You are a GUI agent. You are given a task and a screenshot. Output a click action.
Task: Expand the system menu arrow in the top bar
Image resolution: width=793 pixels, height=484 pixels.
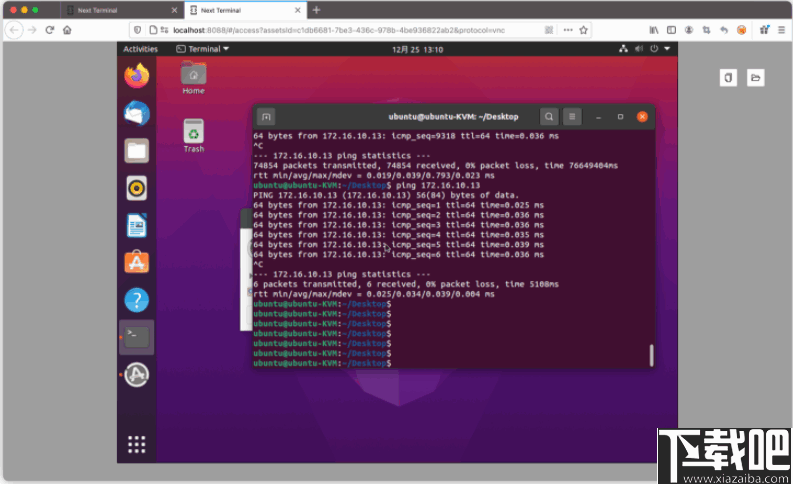[x=667, y=49]
